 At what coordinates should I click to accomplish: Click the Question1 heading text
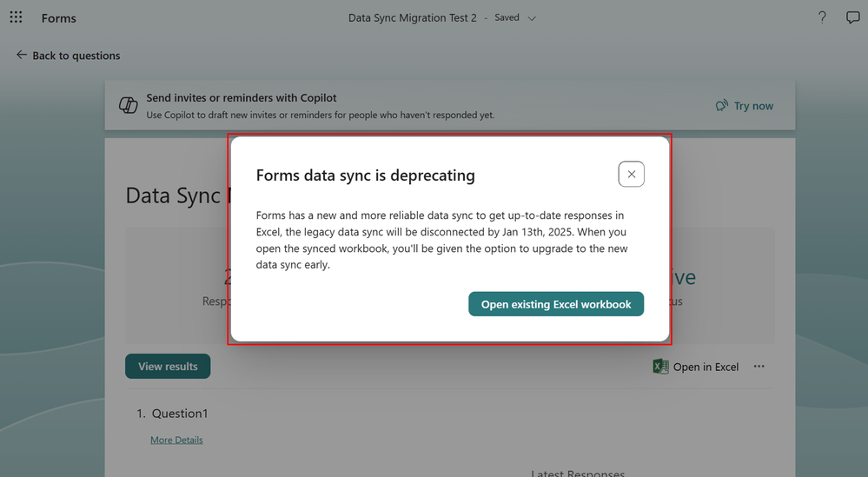coord(180,414)
